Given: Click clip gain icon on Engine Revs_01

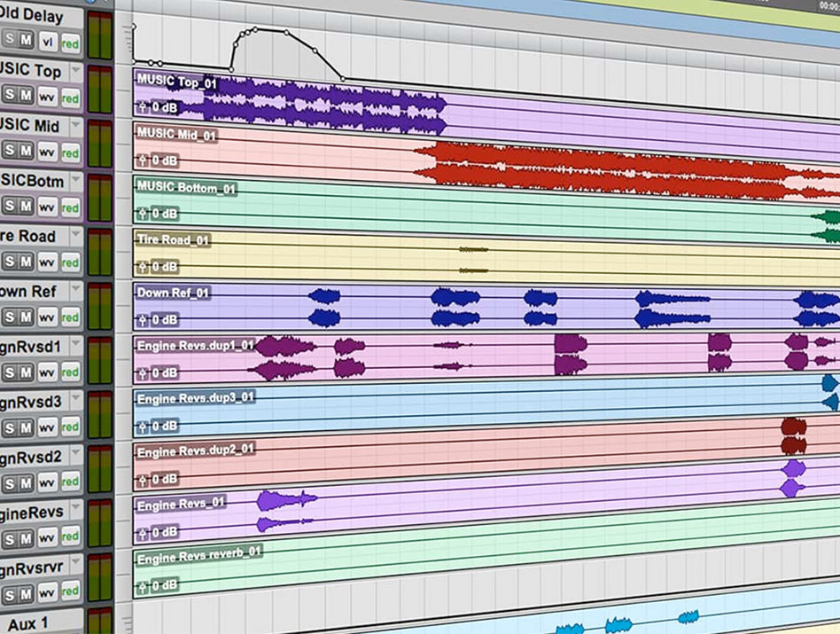Looking at the screenshot, I should [143, 532].
